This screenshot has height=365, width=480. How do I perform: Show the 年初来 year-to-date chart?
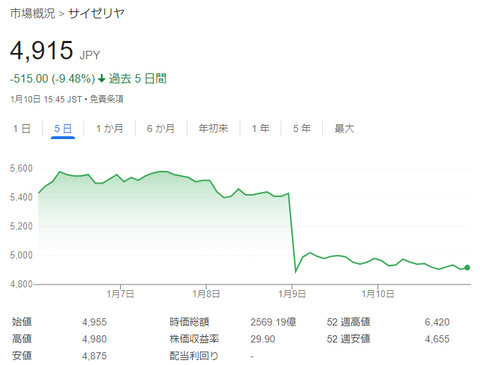point(213,129)
